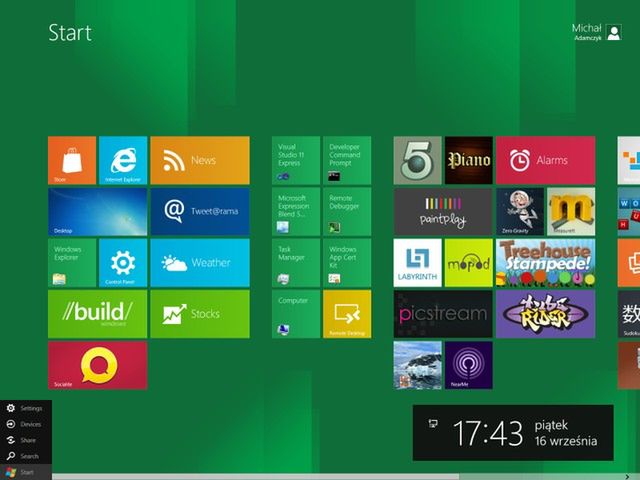640x480 pixels.
Task: Open the mopod tile
Action: [469, 263]
